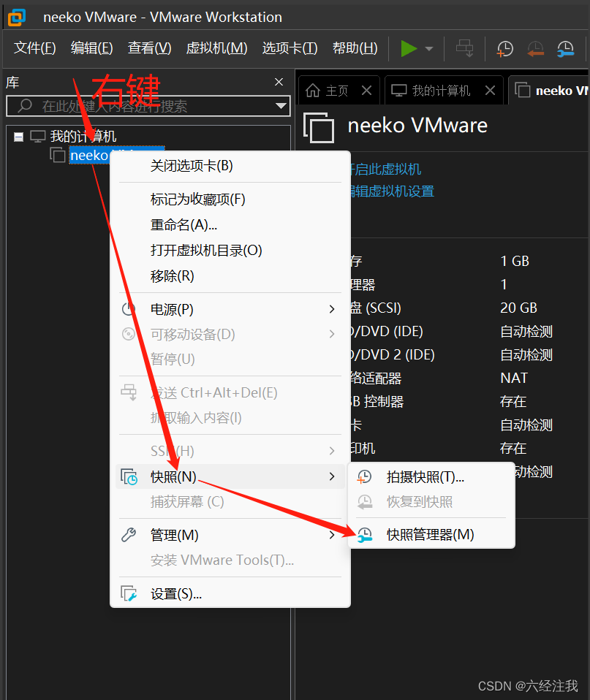Screen dimensions: 590x700
Task: Open the 电源(P) submenu
Action: click(x=230, y=309)
